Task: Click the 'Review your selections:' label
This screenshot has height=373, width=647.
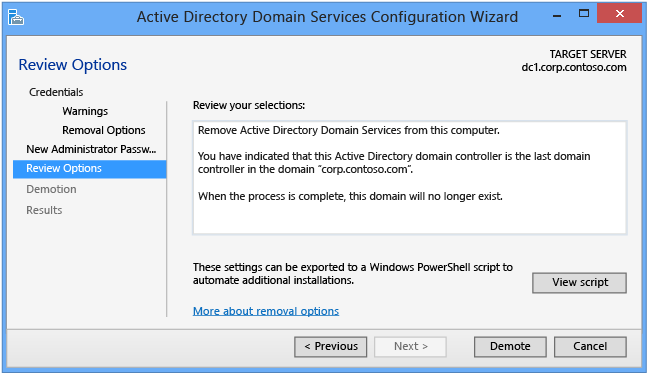Action: click(249, 105)
